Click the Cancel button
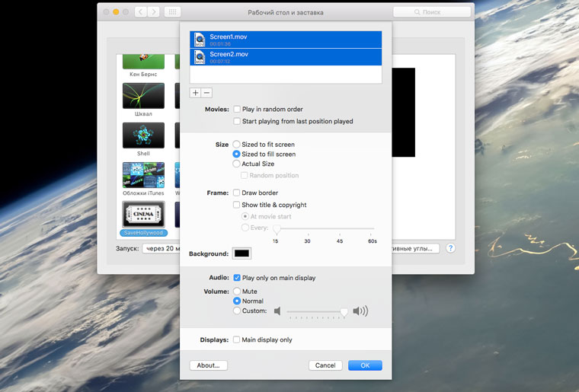 coord(325,365)
